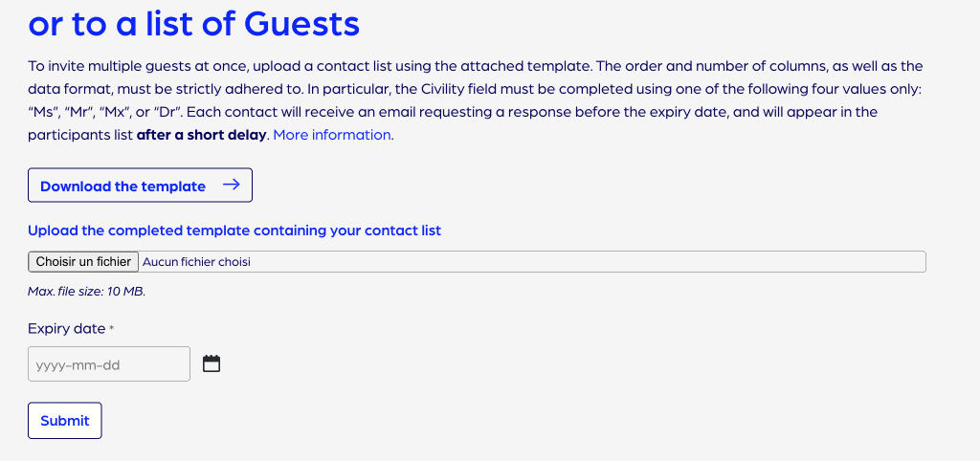Submit the guest list form
The width and height of the screenshot is (980, 461).
coord(65,421)
